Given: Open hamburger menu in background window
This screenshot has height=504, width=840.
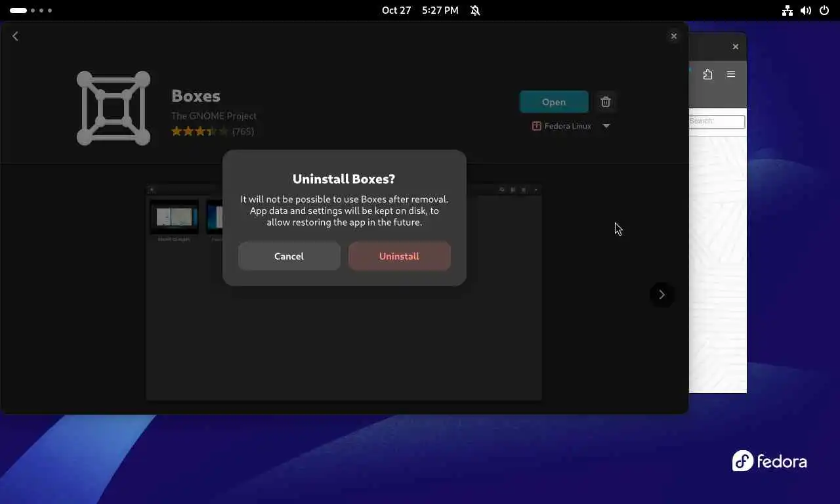Looking at the screenshot, I should (x=731, y=74).
